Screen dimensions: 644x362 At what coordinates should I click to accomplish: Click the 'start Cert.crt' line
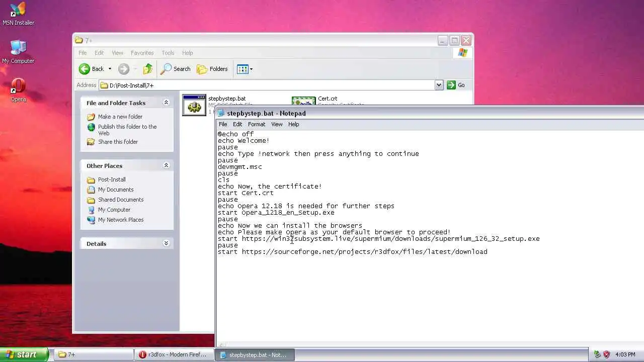tap(246, 193)
